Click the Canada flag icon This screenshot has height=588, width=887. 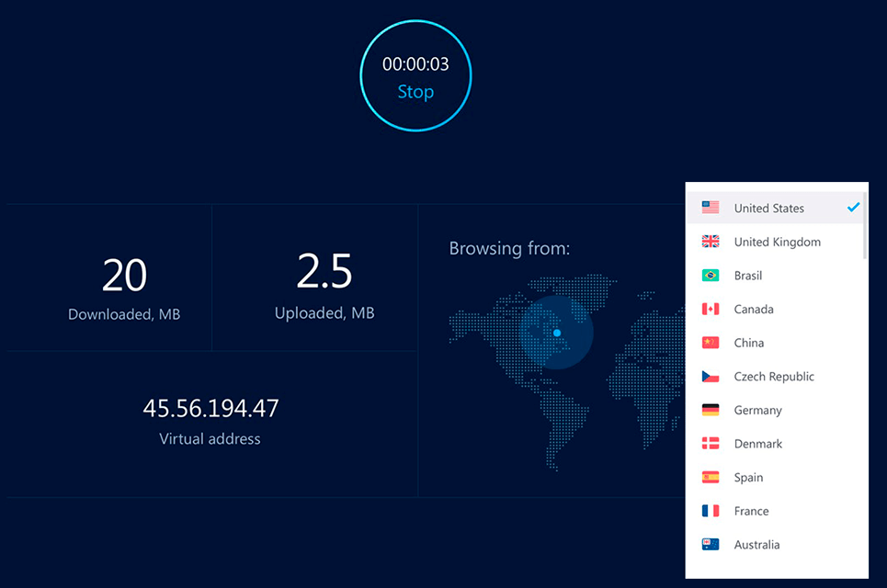tap(711, 309)
